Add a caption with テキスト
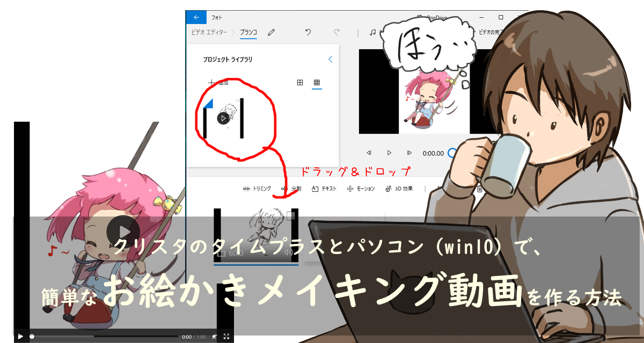Image resolution: width=644 pixels, height=343 pixels. pyautogui.click(x=324, y=189)
